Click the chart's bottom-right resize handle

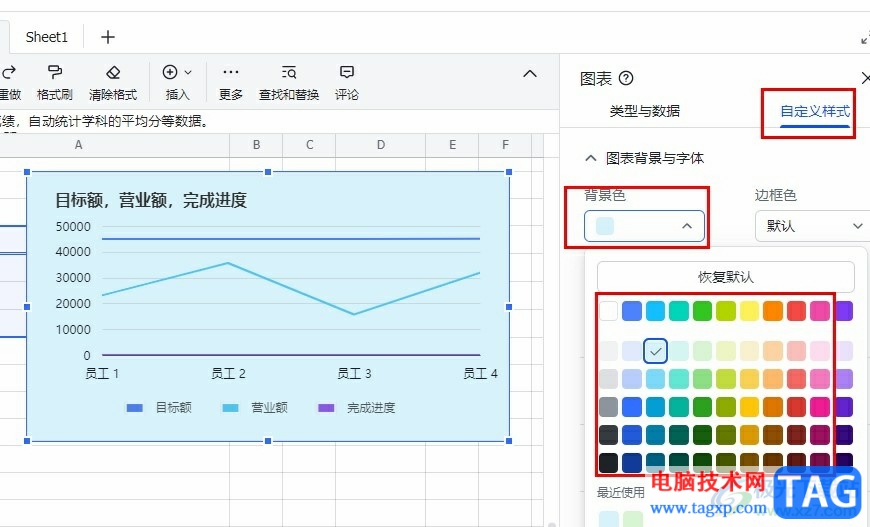coord(509,441)
